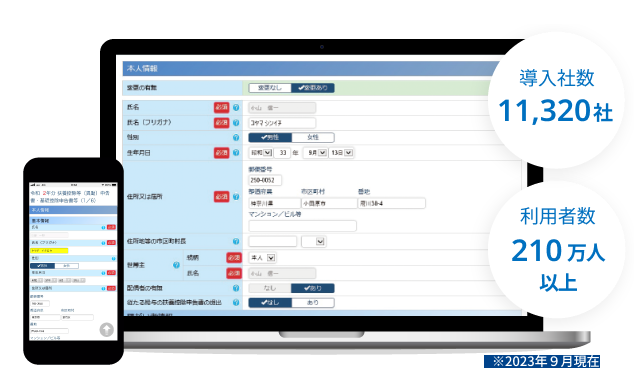Viewport: 640px width, 380px height.
Task: Click the 都道府県 field showing 神奈川県
Action: tap(274, 203)
